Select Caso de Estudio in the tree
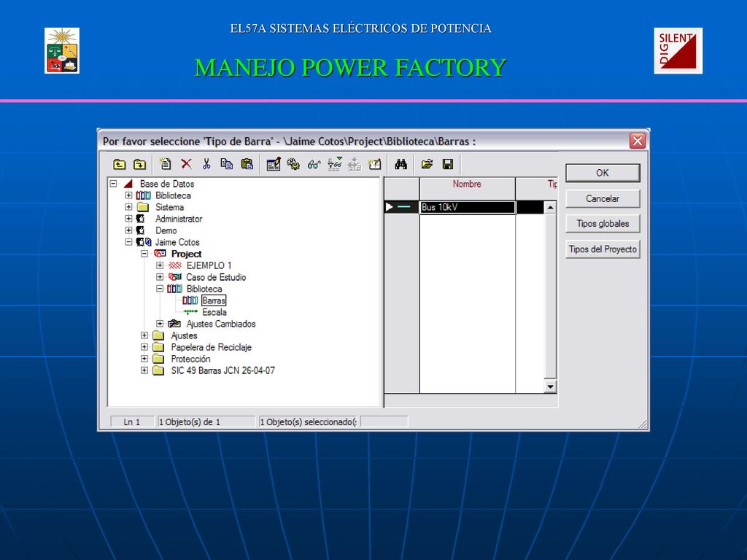This screenshot has width=747, height=560. [x=216, y=277]
